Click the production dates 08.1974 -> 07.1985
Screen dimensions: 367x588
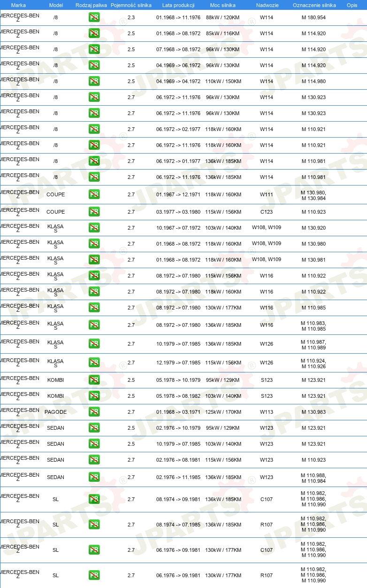(178, 525)
